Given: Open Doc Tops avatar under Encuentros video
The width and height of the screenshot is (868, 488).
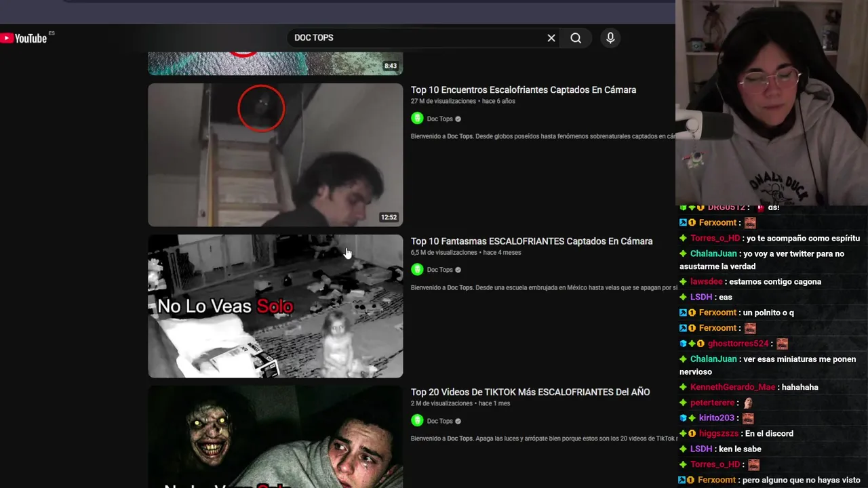Looking at the screenshot, I should [x=417, y=119].
